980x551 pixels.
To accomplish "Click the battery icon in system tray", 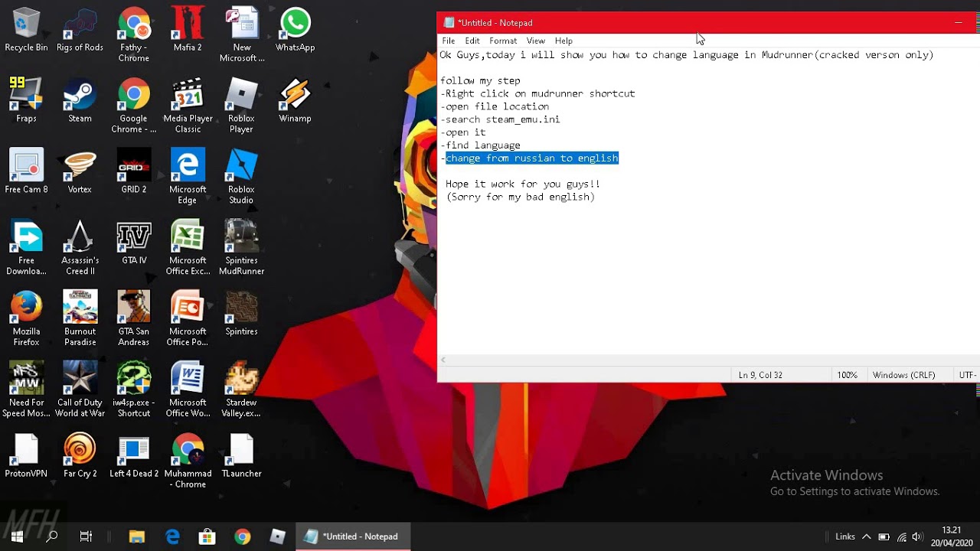I will tap(884, 536).
